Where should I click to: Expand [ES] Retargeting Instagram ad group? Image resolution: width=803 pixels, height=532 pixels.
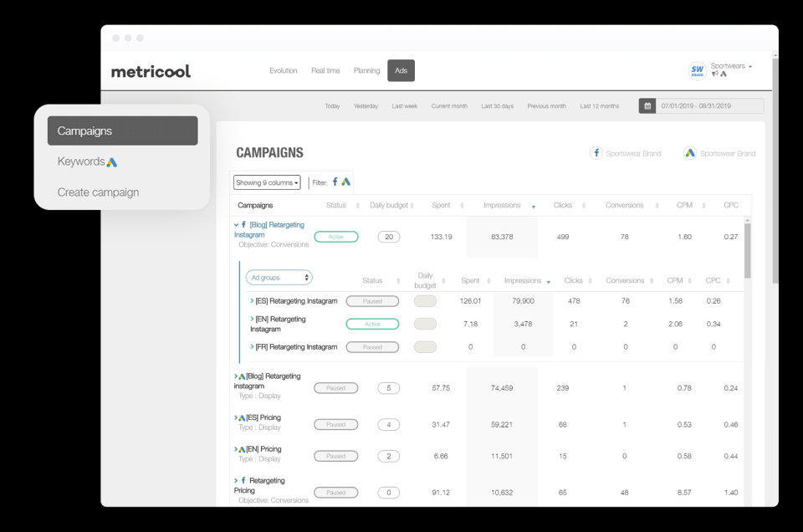252,301
